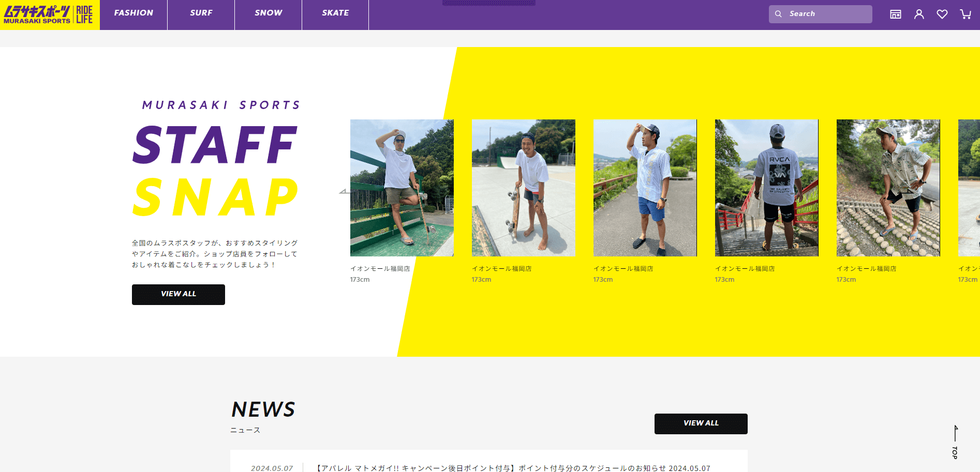Open the user account icon
This screenshot has height=472, width=980.
[x=919, y=14]
